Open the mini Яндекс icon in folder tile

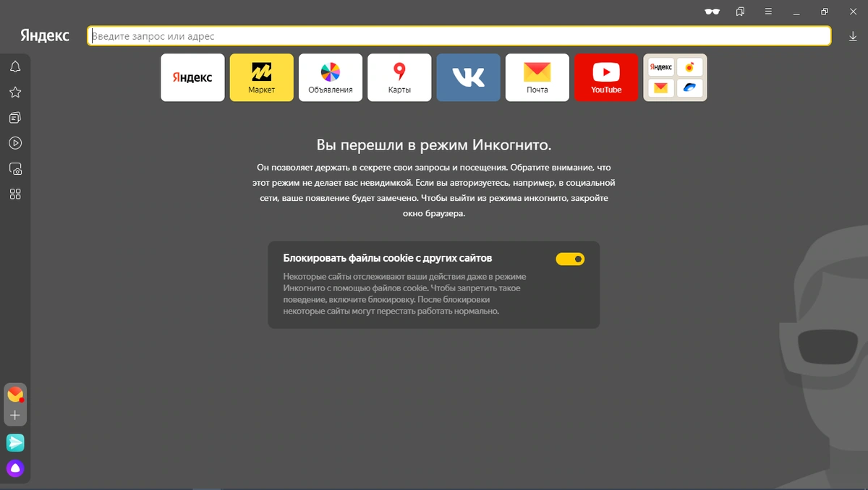(660, 67)
